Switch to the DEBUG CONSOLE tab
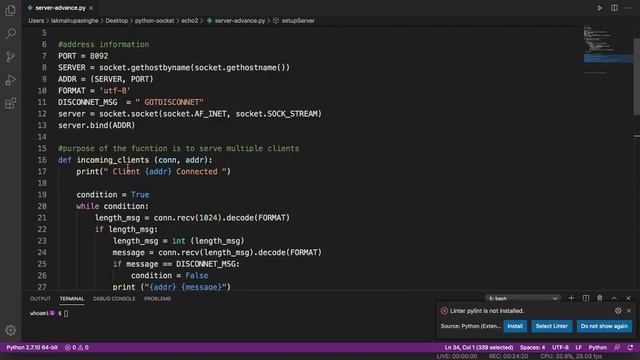 click(x=114, y=299)
